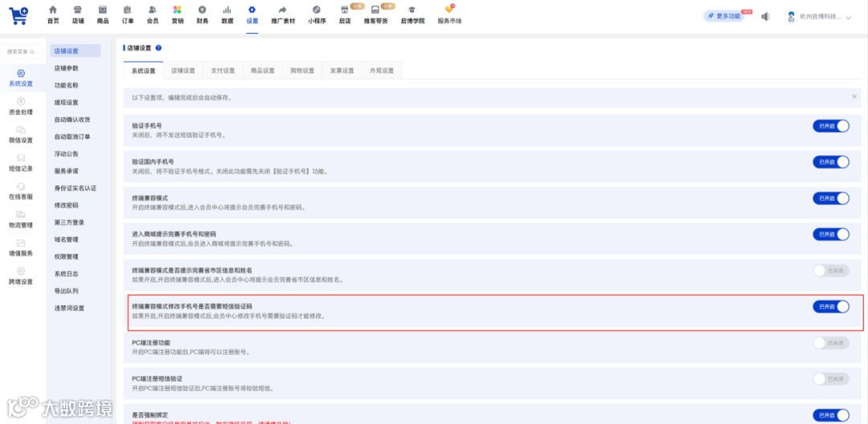Open 会员 members section
The height and width of the screenshot is (424, 868).
coord(152,15)
